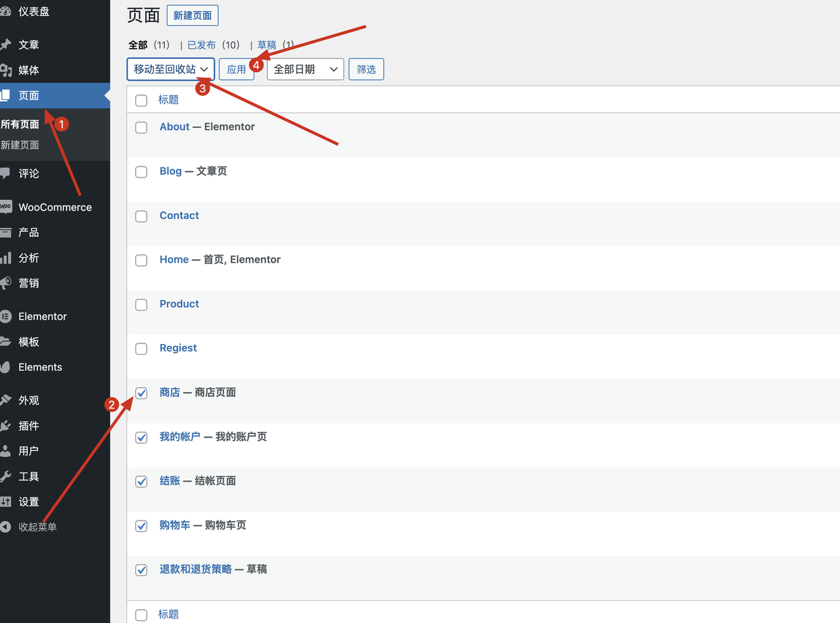
Task: Click the 外观 paintbrush icon
Action: click(x=5, y=400)
